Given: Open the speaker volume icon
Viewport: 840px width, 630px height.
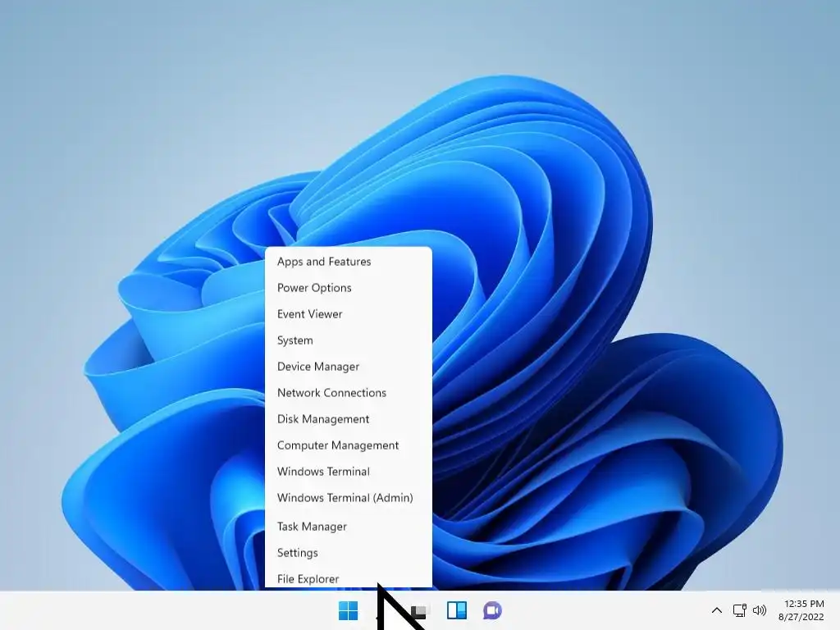Looking at the screenshot, I should 759,610.
